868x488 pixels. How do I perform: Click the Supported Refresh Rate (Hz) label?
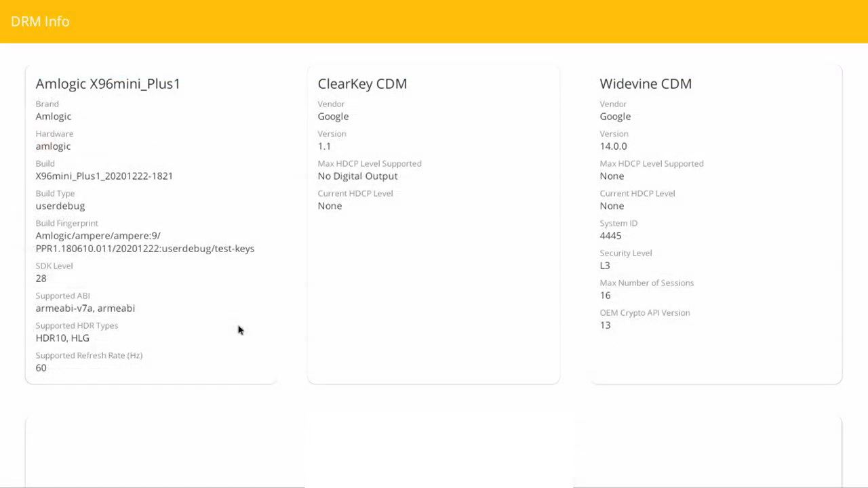[x=89, y=355]
